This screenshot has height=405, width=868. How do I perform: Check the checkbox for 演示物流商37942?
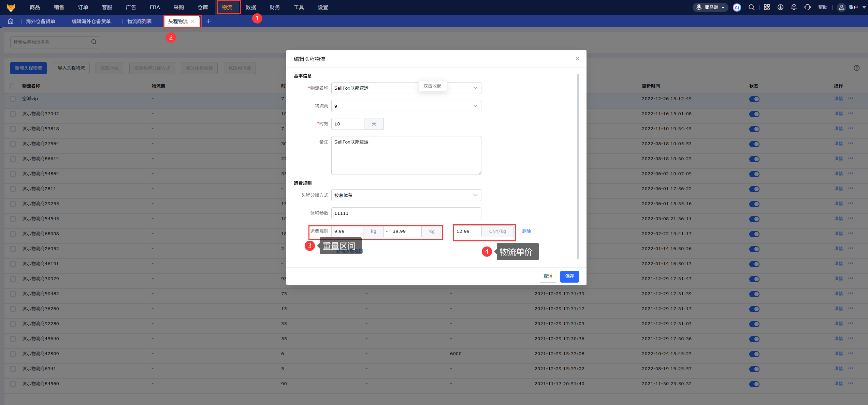coord(13,114)
